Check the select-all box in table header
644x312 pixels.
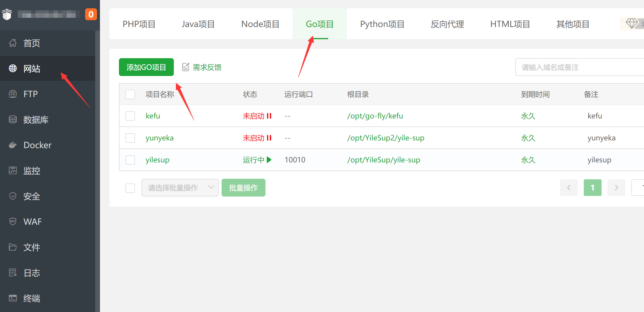[x=130, y=94]
